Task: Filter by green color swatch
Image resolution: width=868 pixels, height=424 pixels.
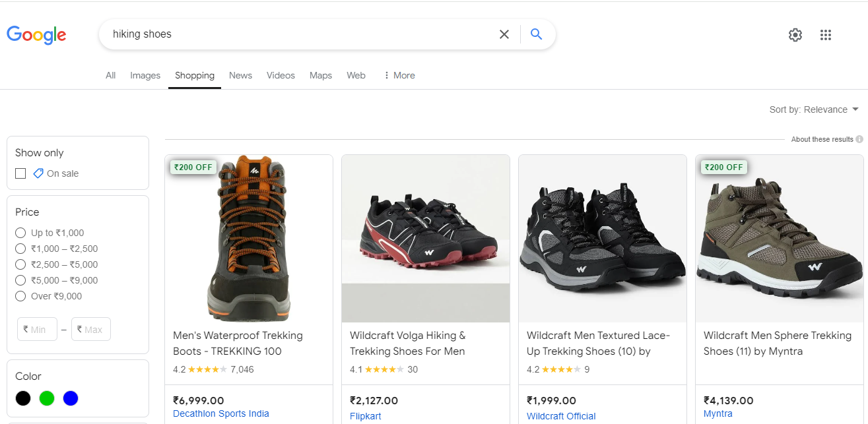Action: click(x=47, y=398)
